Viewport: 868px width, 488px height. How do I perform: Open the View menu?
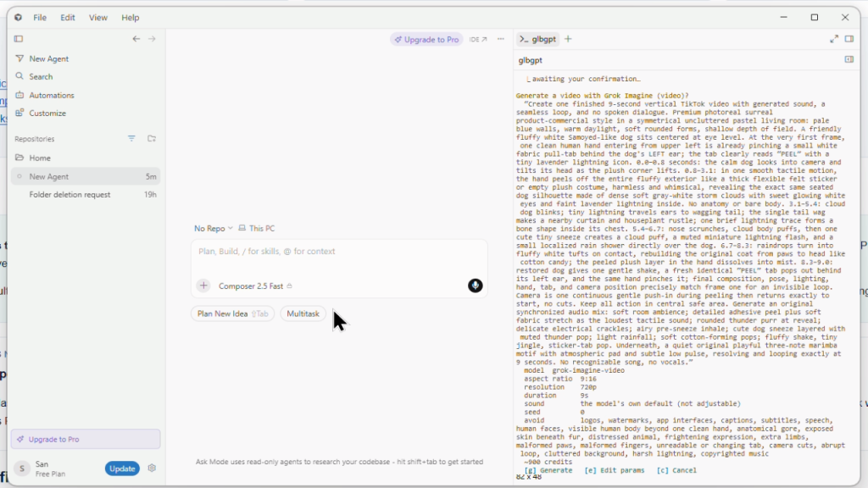tap(98, 18)
